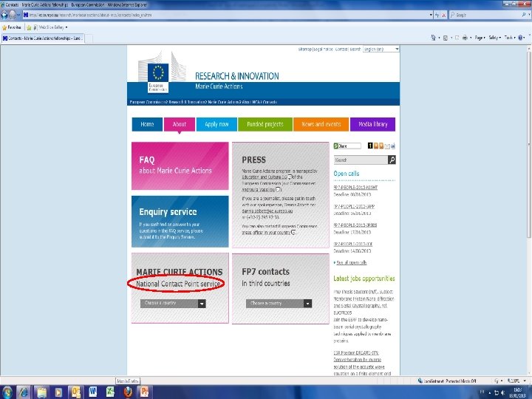The height and width of the screenshot is (399, 532).
Task: Open the Safety menu in command bar
Action: tap(494, 38)
